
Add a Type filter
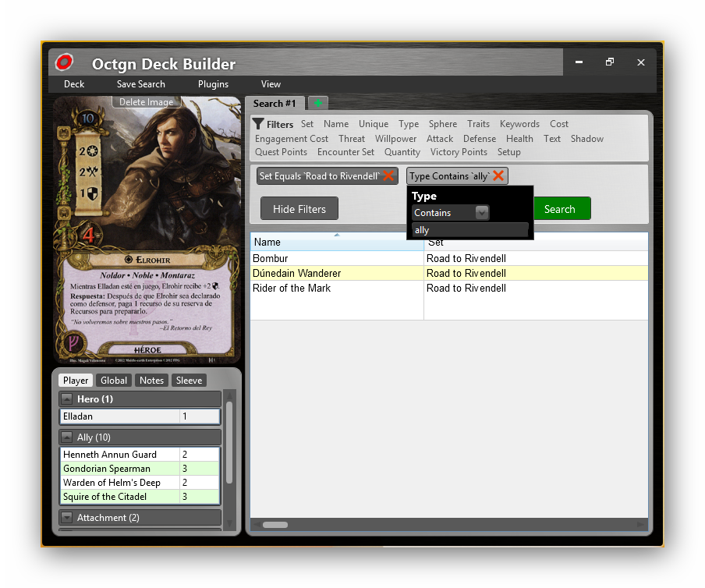click(408, 124)
